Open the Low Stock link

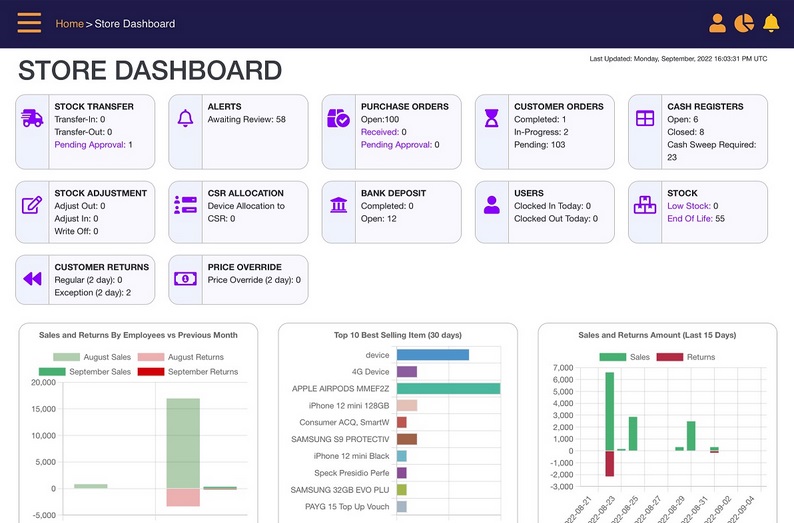click(689, 206)
